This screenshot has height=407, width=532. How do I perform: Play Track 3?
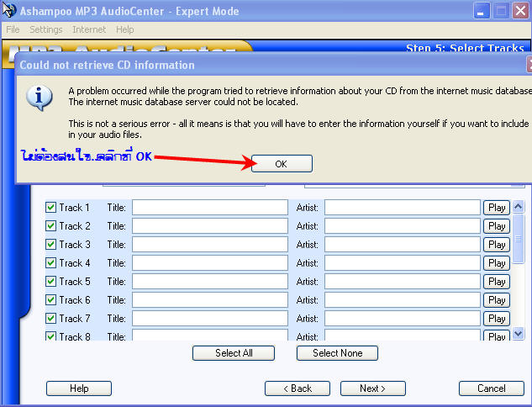click(497, 245)
